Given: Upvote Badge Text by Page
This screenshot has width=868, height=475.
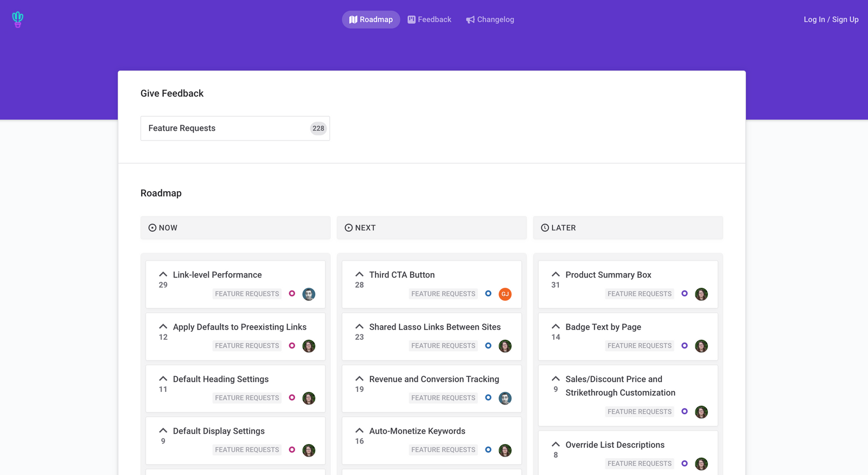Looking at the screenshot, I should [556, 327].
